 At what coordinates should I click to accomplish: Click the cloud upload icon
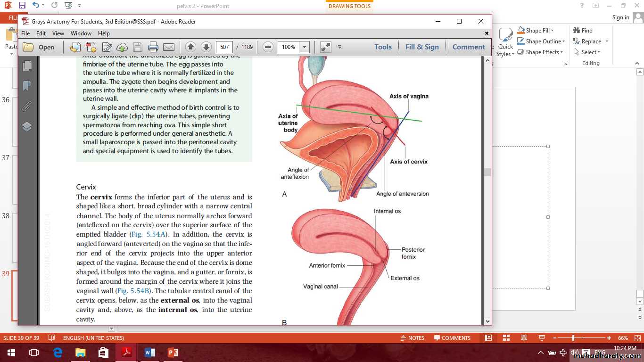tap(122, 47)
